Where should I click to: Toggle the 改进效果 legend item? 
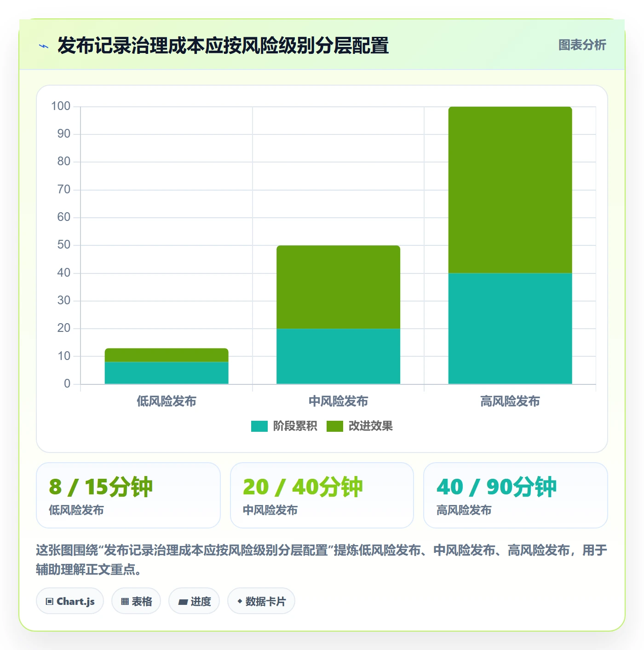[x=360, y=426]
